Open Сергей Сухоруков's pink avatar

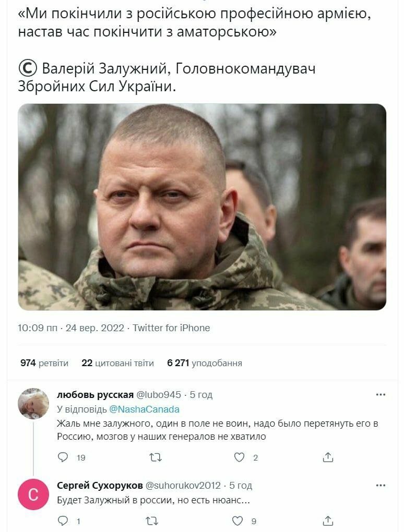coord(33,494)
